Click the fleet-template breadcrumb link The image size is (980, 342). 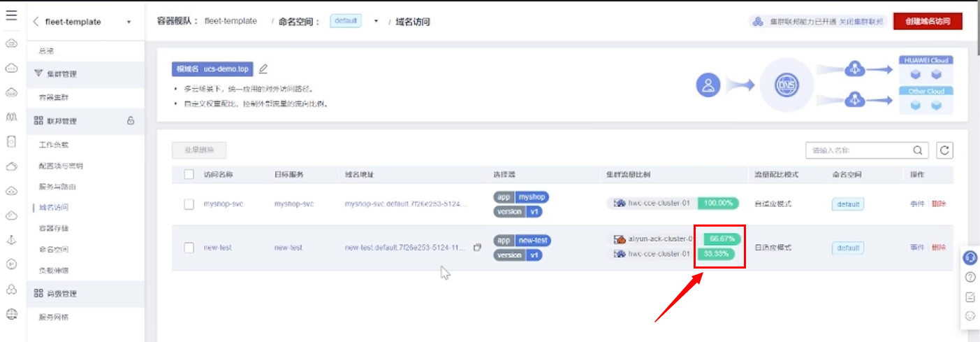[x=231, y=22]
